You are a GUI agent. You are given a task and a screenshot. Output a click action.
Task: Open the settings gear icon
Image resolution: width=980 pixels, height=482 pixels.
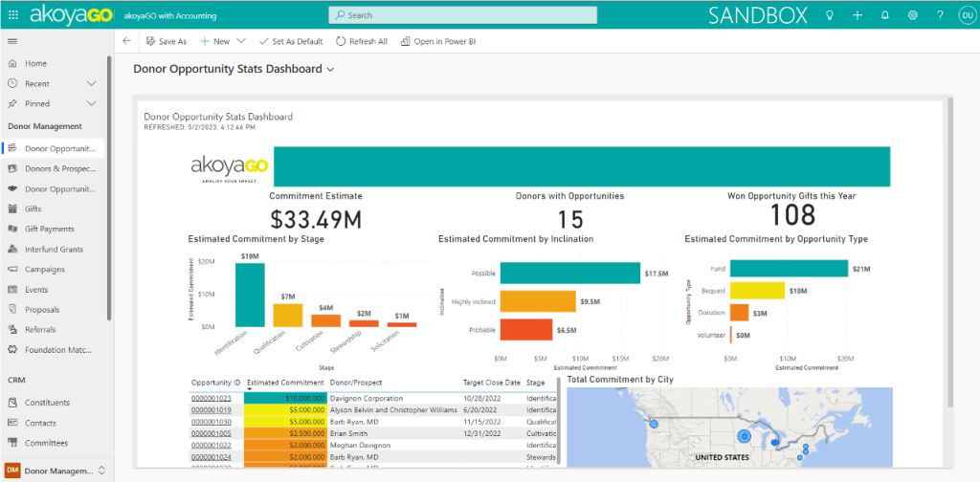(913, 15)
